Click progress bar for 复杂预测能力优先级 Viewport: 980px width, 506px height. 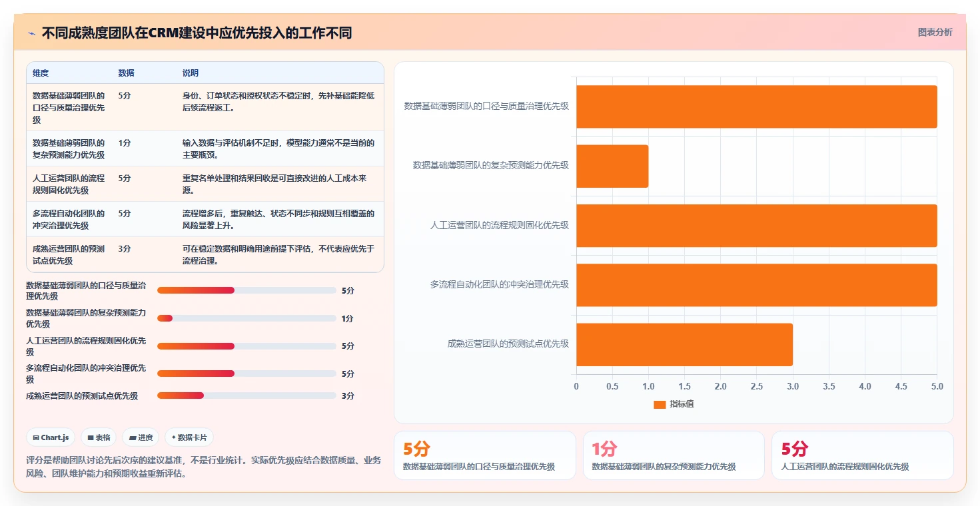click(246, 318)
